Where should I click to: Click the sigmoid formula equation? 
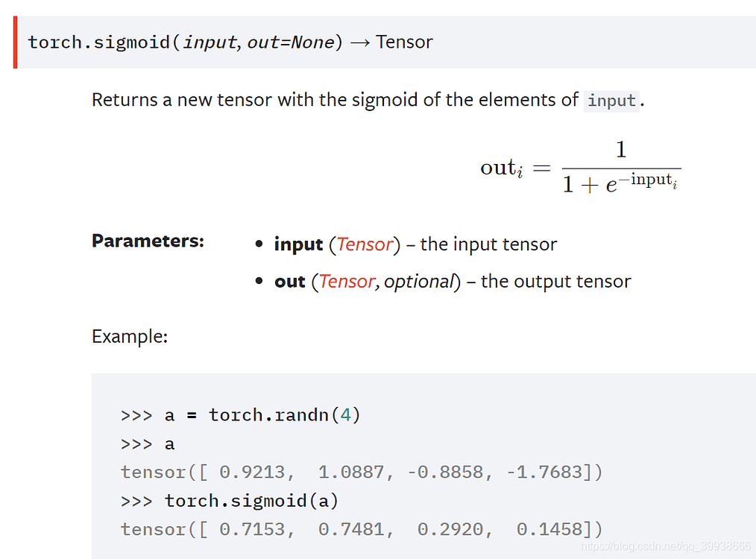point(581,167)
